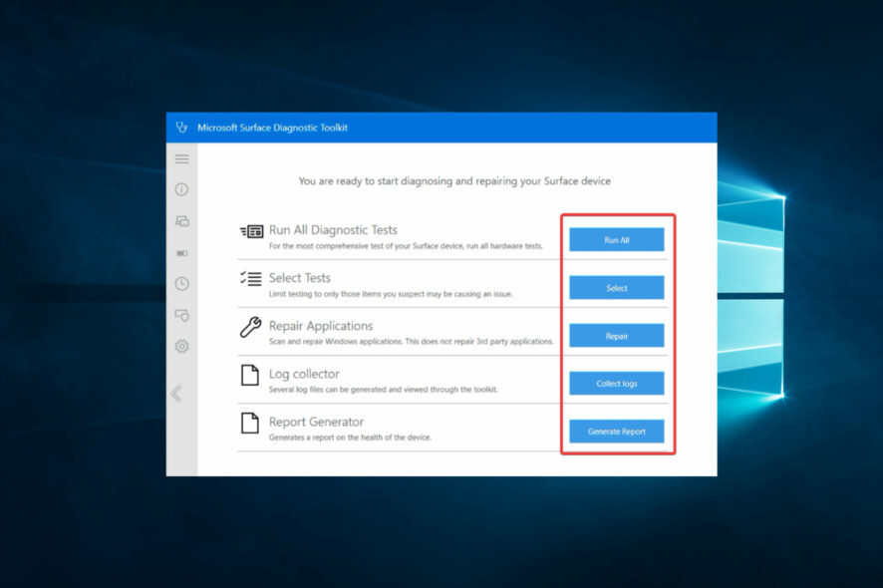Image resolution: width=883 pixels, height=588 pixels.
Task: Click the document icon beside Log collector
Action: 250,375
